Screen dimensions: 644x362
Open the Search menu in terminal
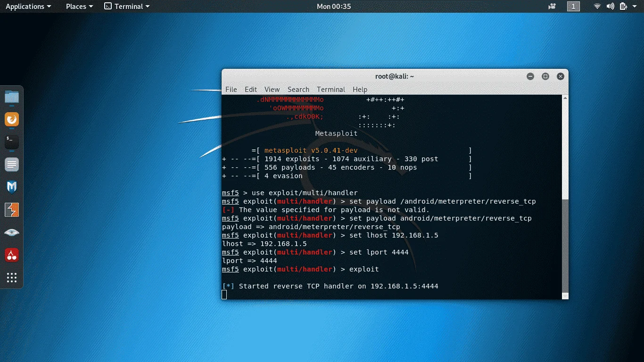[x=298, y=90]
